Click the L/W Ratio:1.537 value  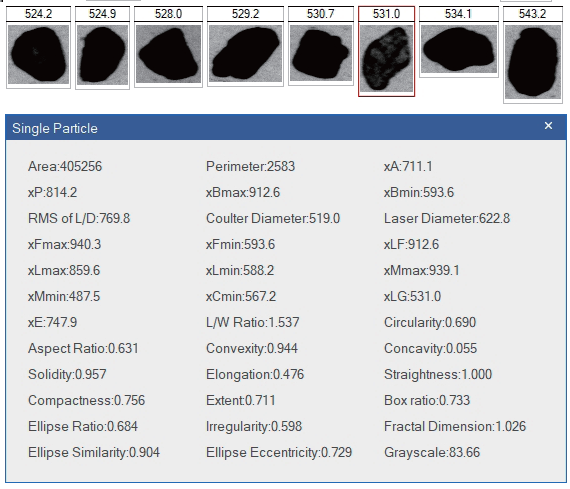tap(253, 322)
